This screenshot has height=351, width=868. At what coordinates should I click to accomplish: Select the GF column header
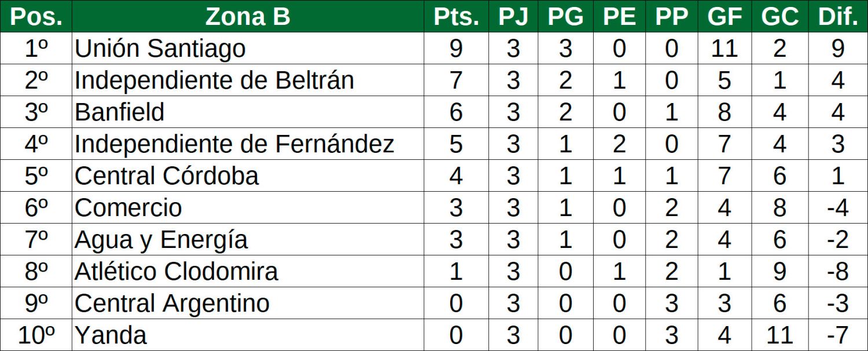click(724, 17)
